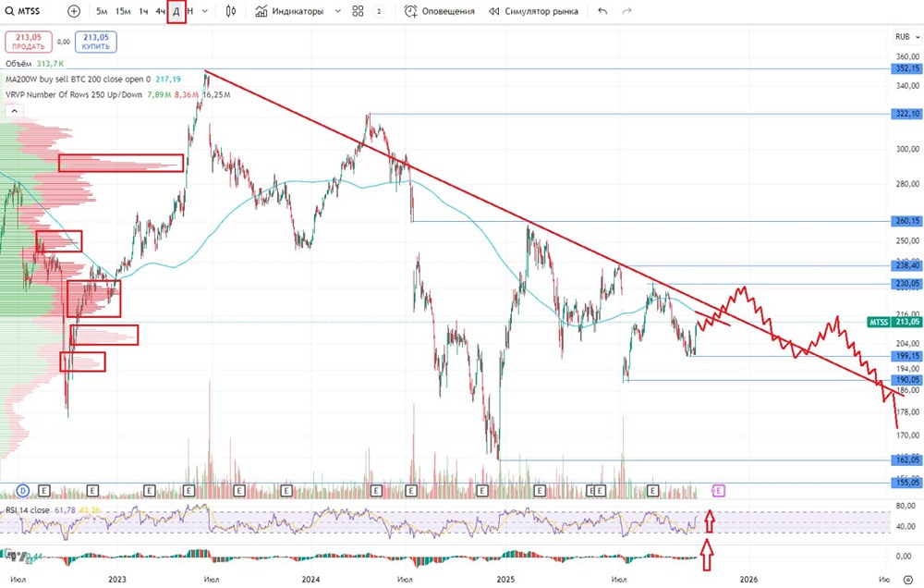
Task: Collapse the indicator legend arrow
Action: pyautogui.click(x=14, y=110)
